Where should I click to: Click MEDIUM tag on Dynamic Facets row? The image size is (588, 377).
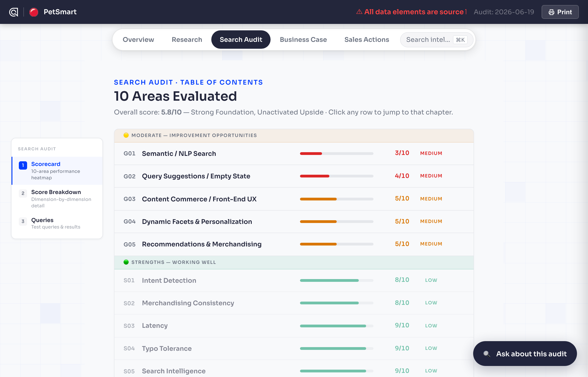pos(431,221)
